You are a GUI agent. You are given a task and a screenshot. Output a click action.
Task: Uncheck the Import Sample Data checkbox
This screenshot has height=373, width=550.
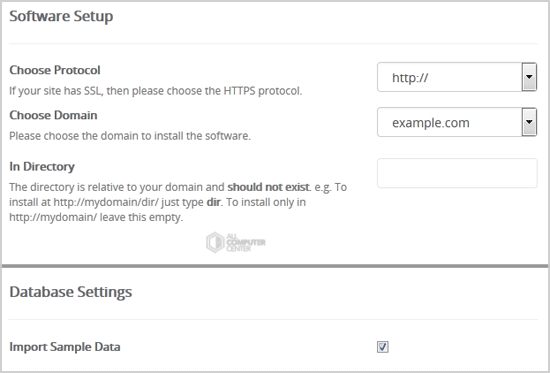pyautogui.click(x=382, y=347)
